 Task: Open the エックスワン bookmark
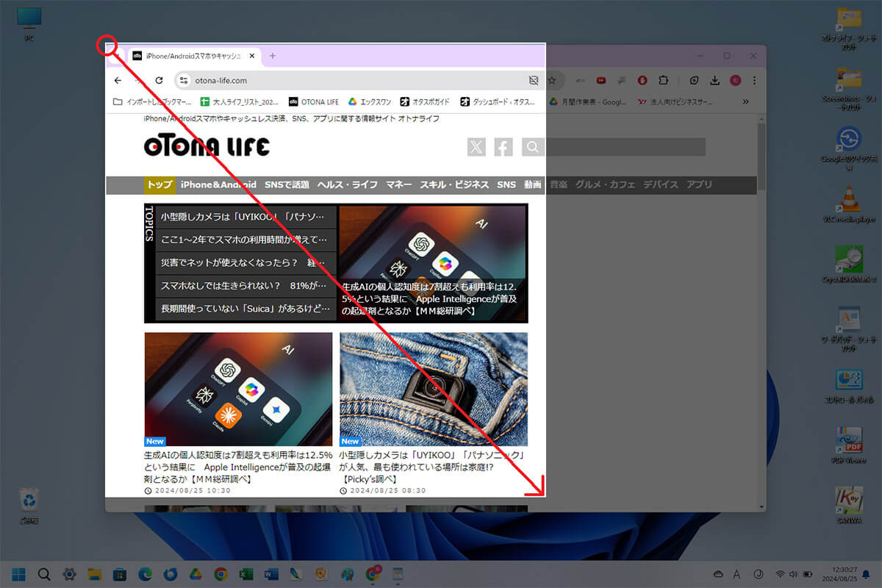370,101
